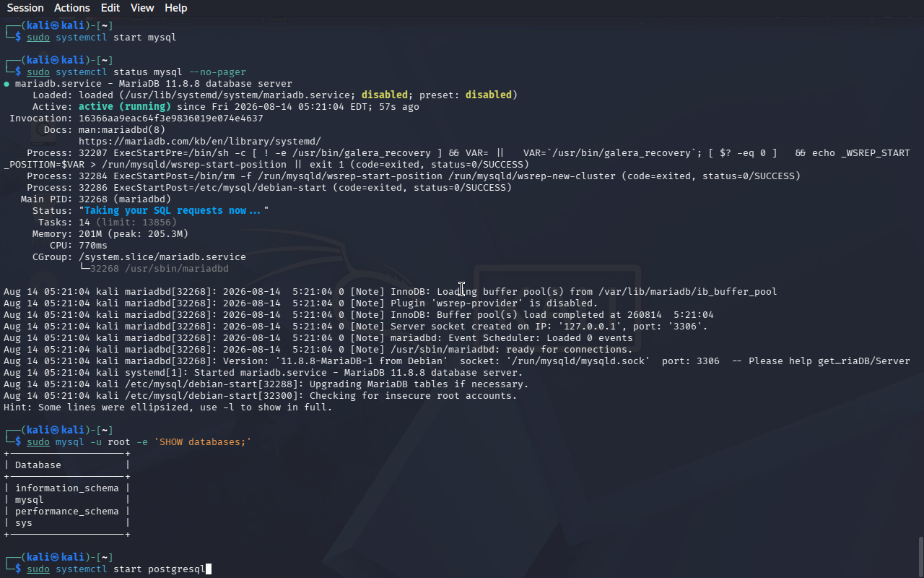Screen dimensions: 924x578
Task: Click 'Upgrading MariaDB tables if necessary.' log line
Action: [x=266, y=384]
